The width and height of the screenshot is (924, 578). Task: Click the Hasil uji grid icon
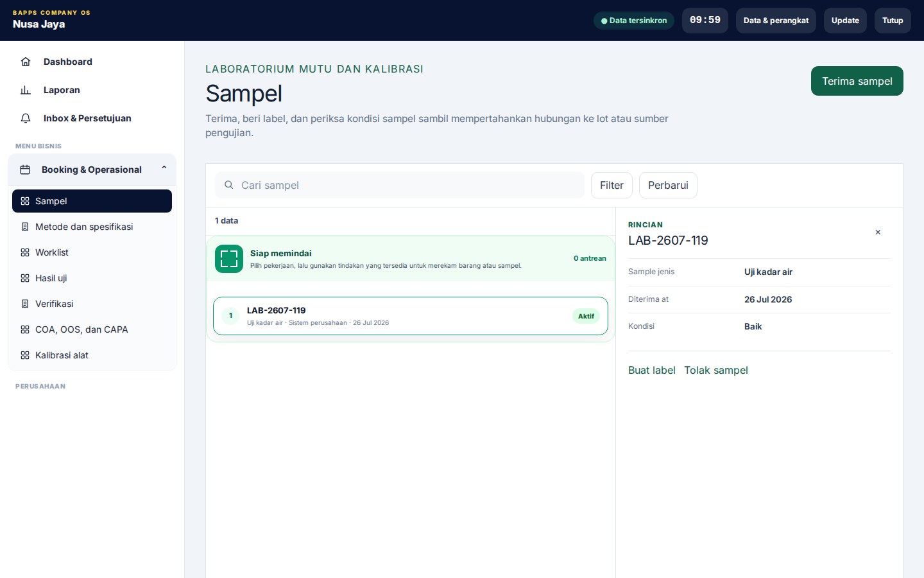[x=25, y=278]
